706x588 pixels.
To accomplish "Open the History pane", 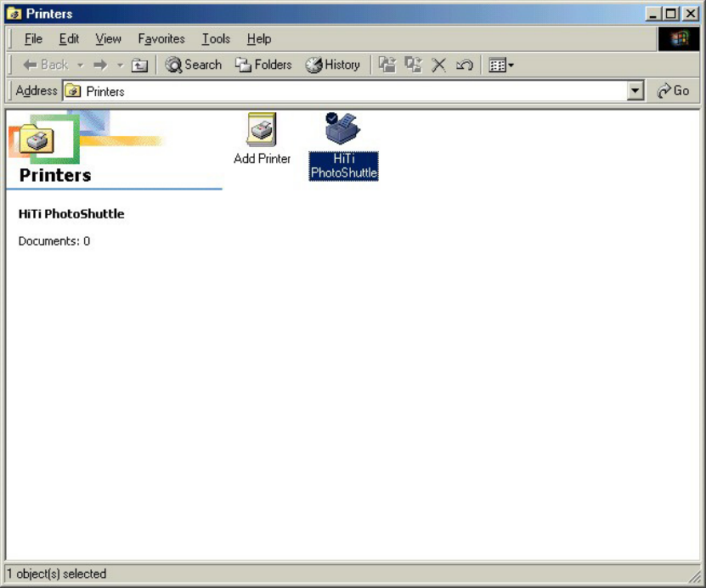I will (333, 65).
